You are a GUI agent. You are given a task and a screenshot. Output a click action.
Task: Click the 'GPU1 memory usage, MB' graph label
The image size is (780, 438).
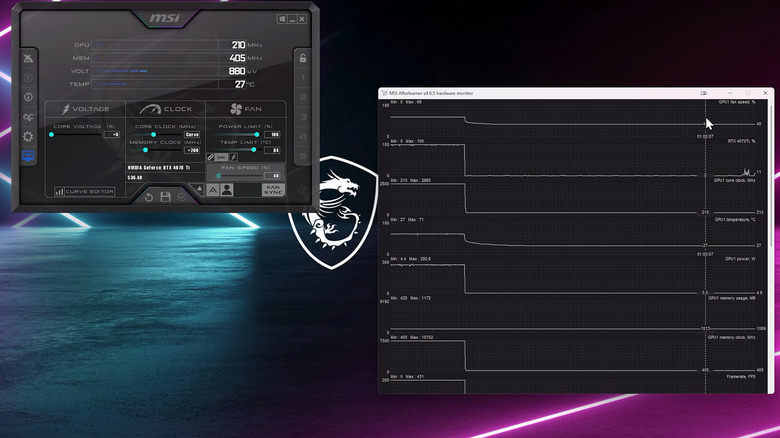tap(732, 298)
